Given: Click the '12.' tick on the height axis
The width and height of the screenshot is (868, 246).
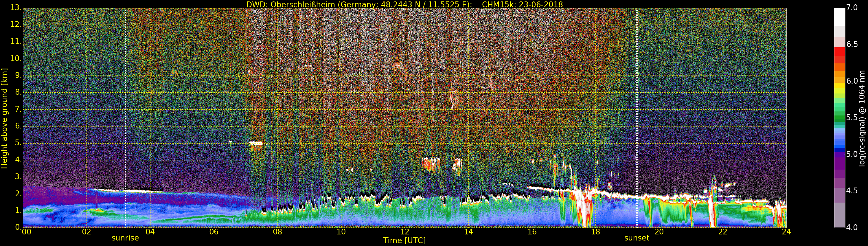Looking at the screenshot, I should click(16, 24).
